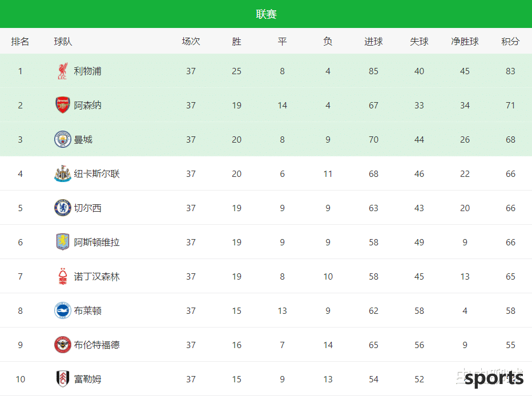Screen dimensions: 532x396
Task: Open team link 布伦特福德
Action: (x=96, y=345)
